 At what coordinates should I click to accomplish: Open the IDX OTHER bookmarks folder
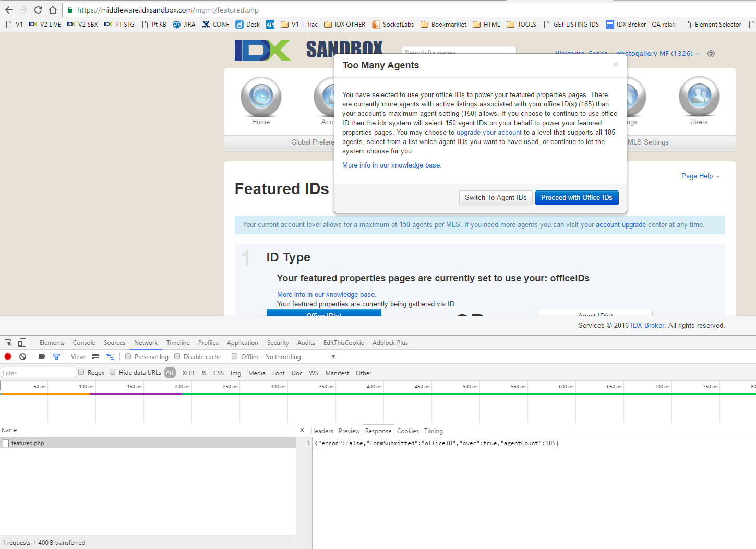coord(345,25)
